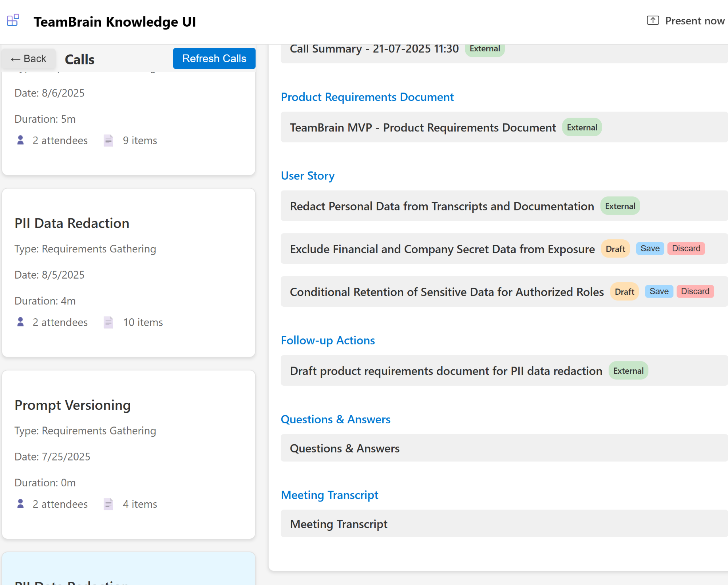728x585 pixels.
Task: Click the person icon in Prompt Versioning card
Action: click(21, 504)
